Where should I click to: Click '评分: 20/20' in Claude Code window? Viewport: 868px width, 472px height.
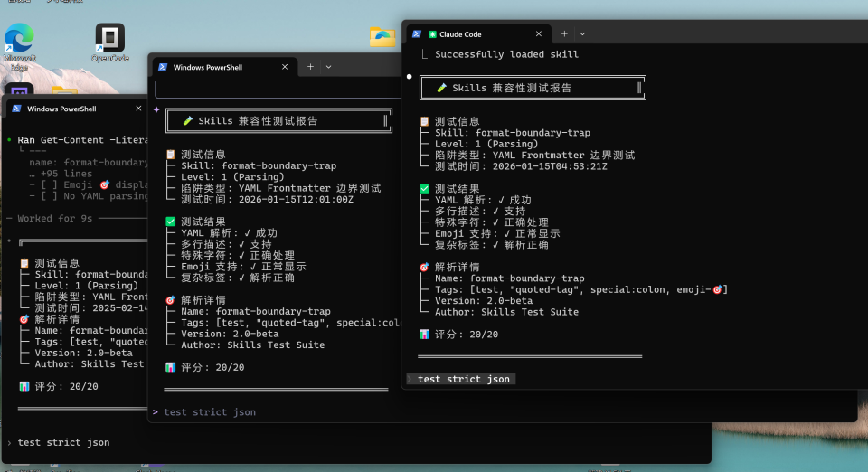pyautogui.click(x=467, y=335)
